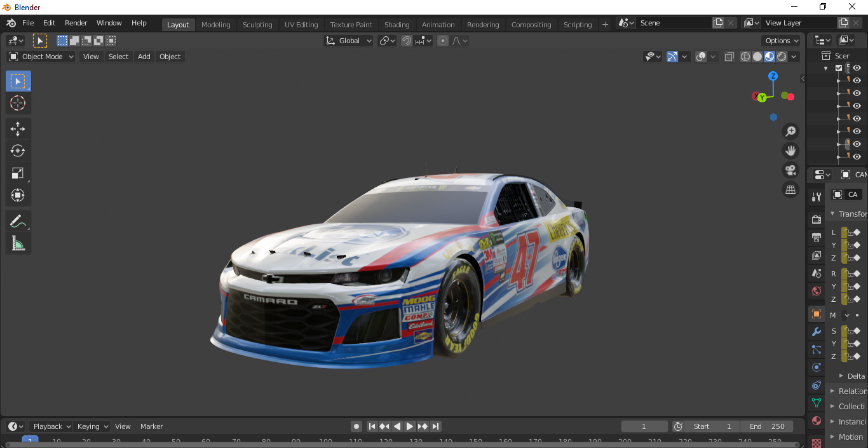
Task: Open the Physics properties tab
Action: pos(817,367)
